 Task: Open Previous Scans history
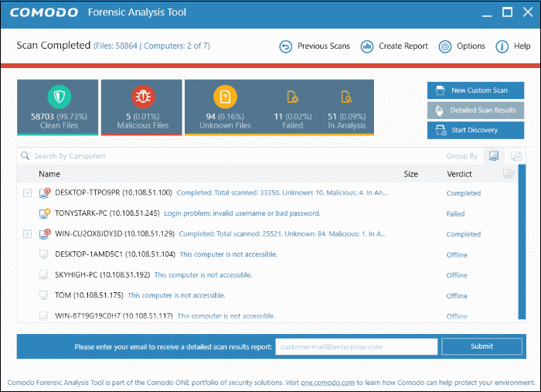coord(314,46)
